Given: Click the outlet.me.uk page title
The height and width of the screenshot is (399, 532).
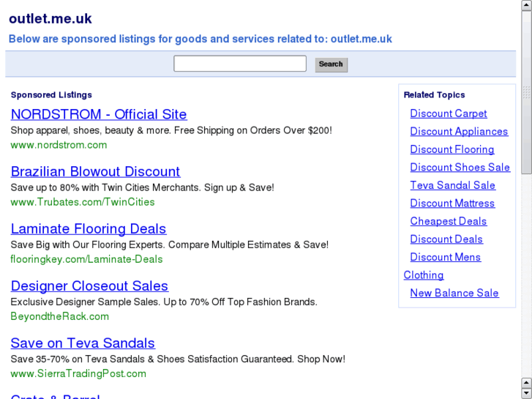Looking at the screenshot, I should pos(50,19).
